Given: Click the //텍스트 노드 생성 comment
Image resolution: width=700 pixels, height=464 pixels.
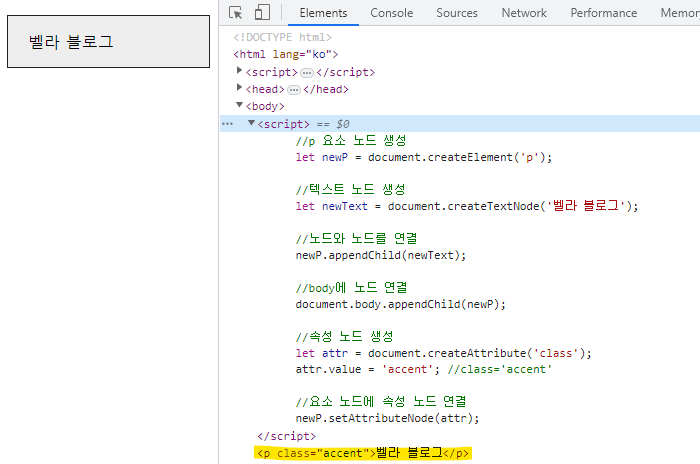Looking at the screenshot, I should 350,190.
